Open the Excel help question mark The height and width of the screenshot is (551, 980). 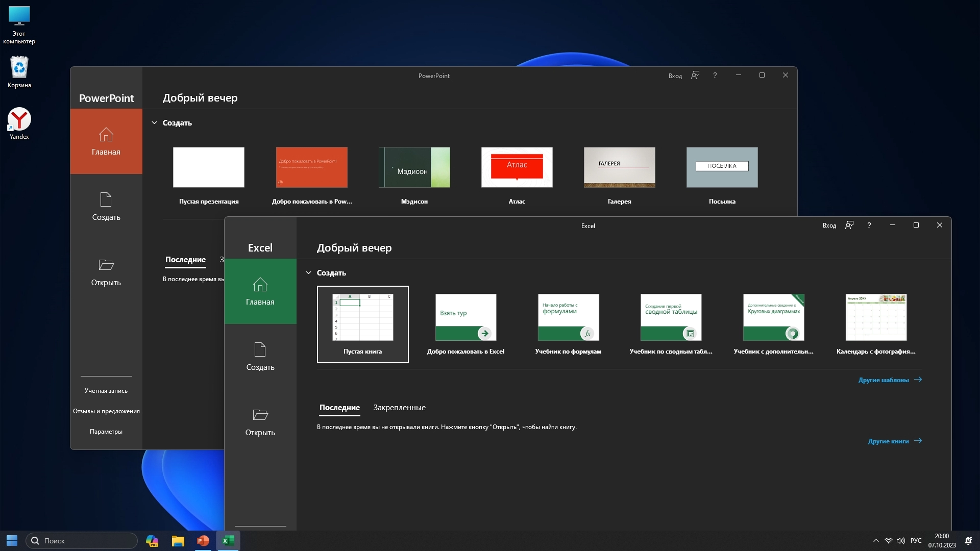(869, 225)
